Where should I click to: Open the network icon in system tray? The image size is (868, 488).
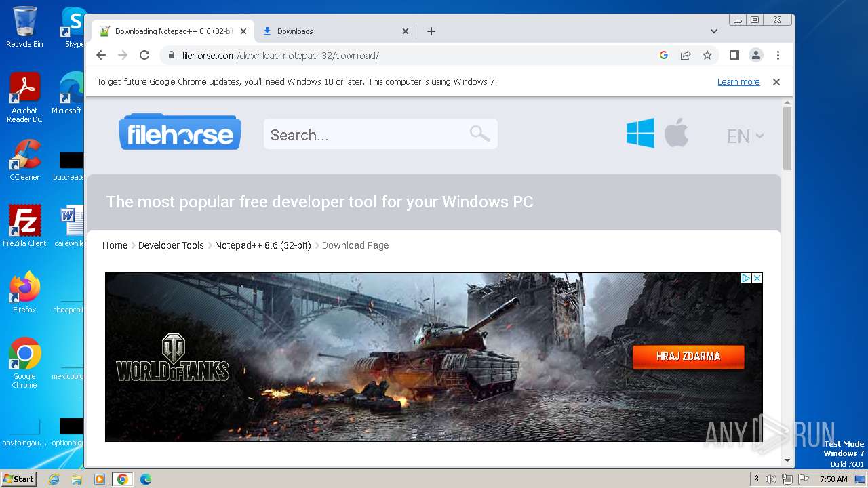[x=787, y=479]
